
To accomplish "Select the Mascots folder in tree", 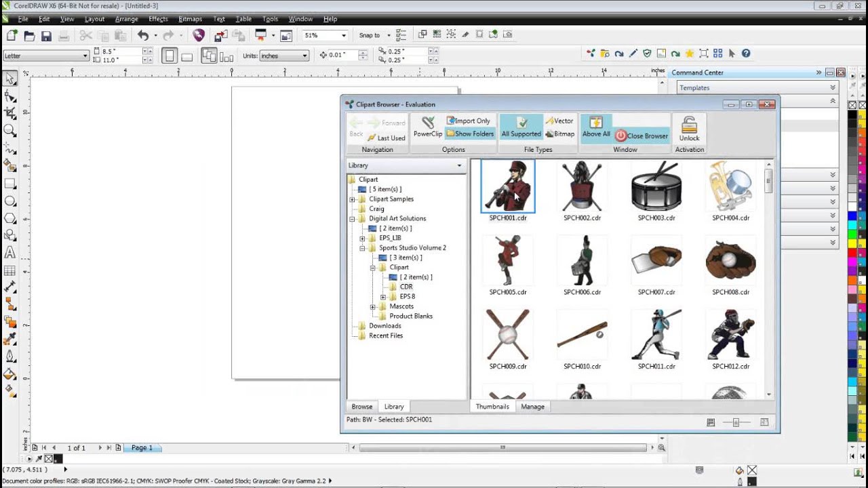I will click(401, 306).
